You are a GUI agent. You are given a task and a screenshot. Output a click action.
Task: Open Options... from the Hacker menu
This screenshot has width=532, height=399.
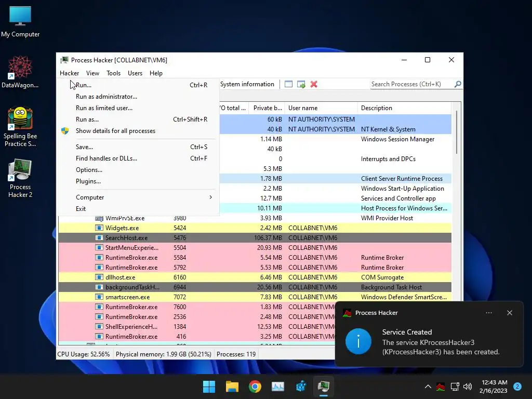[138, 170]
